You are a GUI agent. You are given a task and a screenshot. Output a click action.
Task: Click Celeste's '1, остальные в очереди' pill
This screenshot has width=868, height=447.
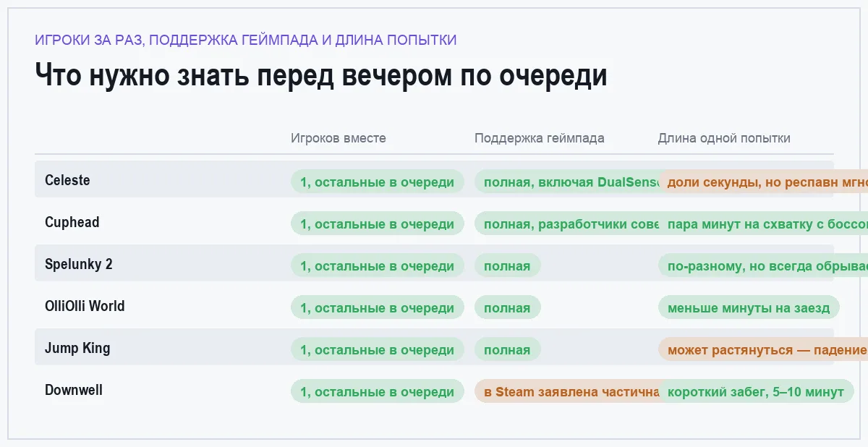[x=378, y=182]
